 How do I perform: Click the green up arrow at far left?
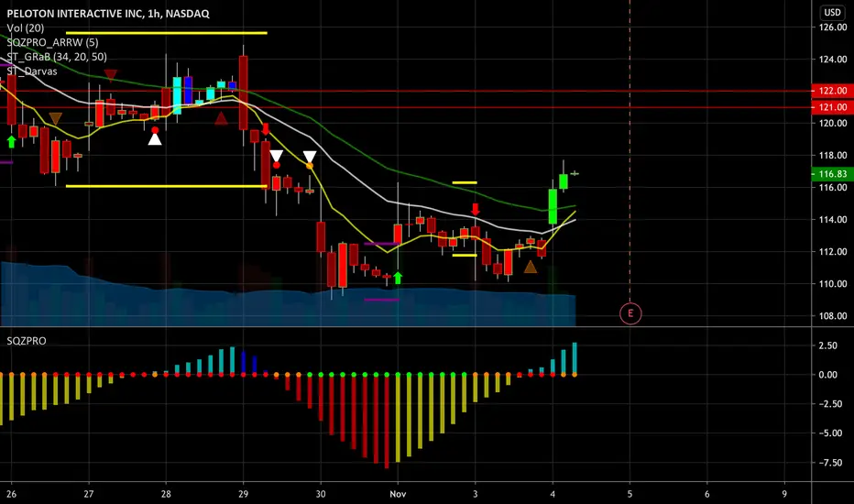(11, 142)
